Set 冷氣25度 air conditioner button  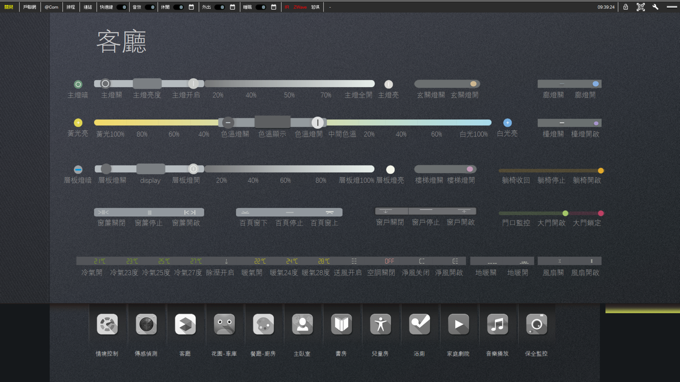click(164, 261)
